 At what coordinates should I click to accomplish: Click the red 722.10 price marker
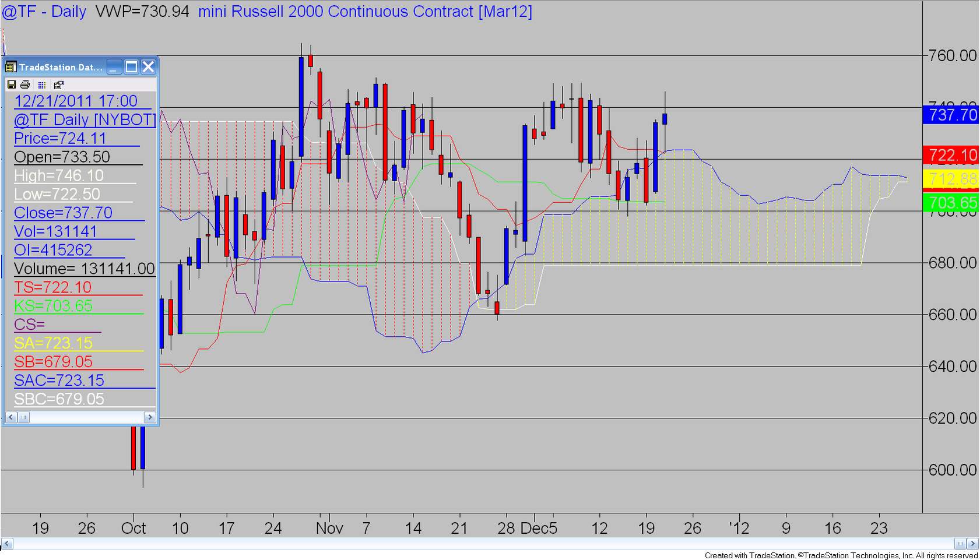951,155
